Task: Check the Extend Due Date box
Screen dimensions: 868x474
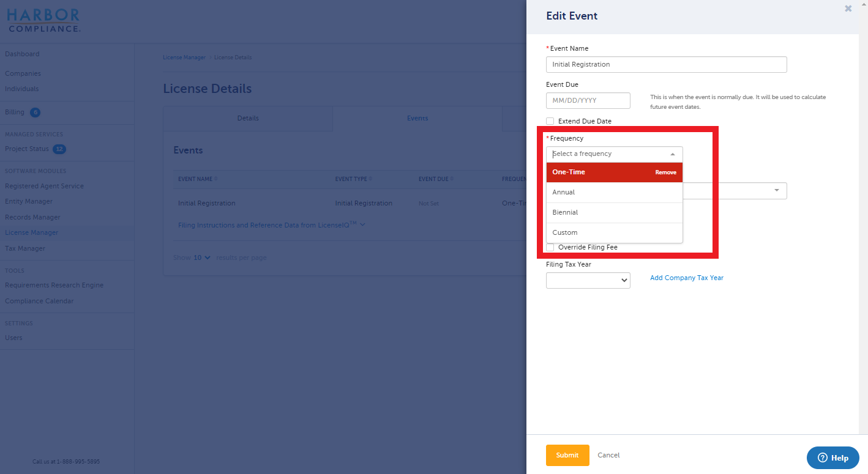Action: pos(550,121)
